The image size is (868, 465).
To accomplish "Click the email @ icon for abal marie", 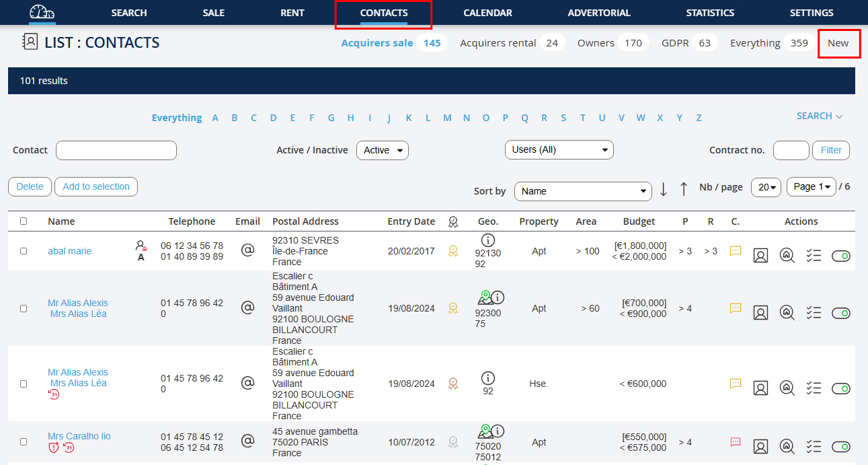I will pyautogui.click(x=247, y=250).
